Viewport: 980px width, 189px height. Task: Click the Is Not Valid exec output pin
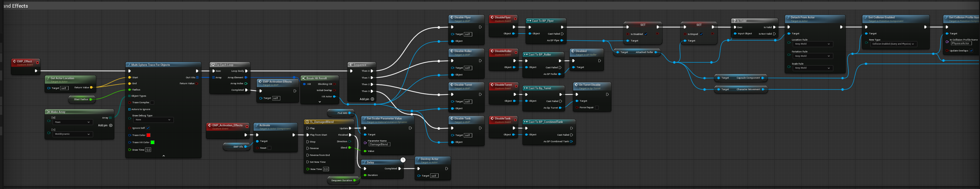pos(774,34)
